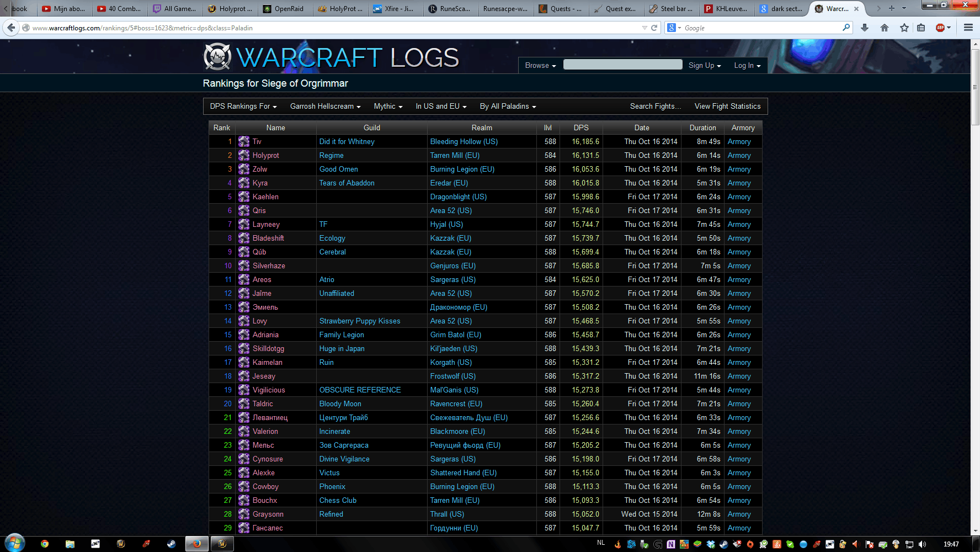Click the search magnifier in Google box
Screen dimensions: 980x552
point(846,28)
